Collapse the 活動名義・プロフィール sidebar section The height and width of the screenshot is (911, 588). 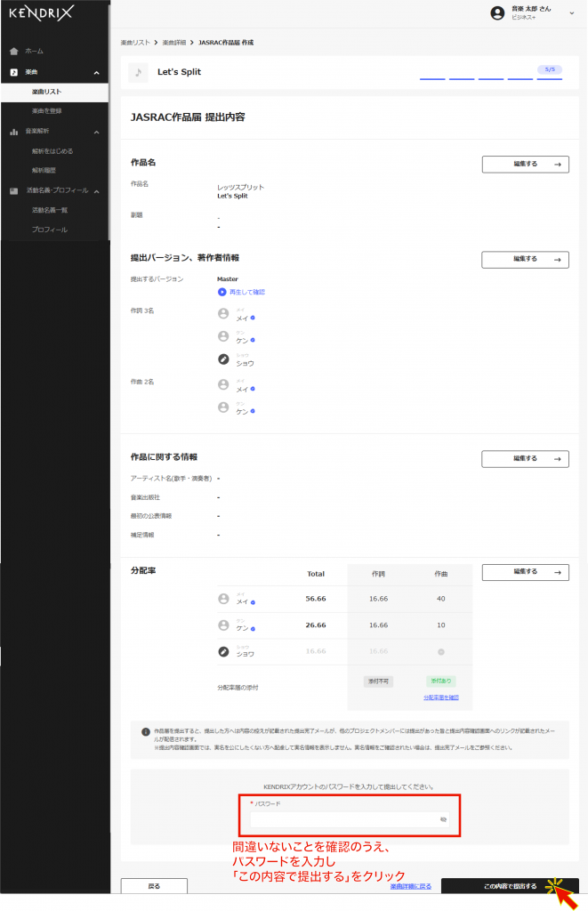pos(96,190)
